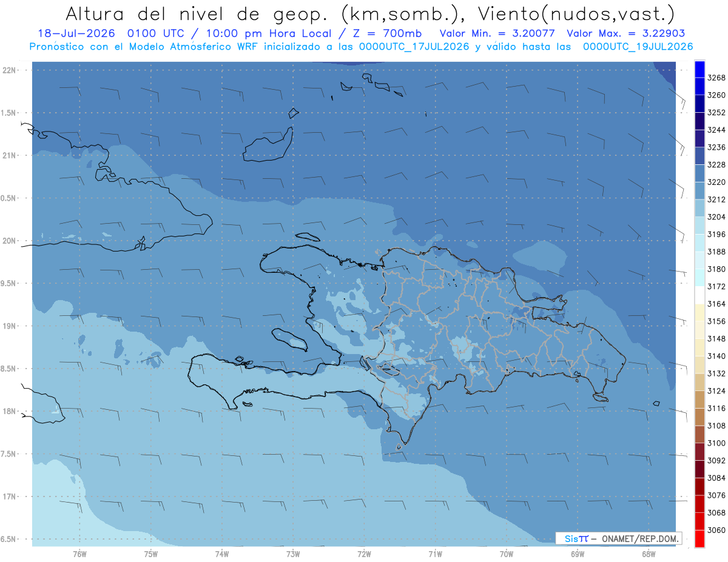Pick colorbar swatch between 3212 and 3204
Screen dimensions: 728x562
699,208
